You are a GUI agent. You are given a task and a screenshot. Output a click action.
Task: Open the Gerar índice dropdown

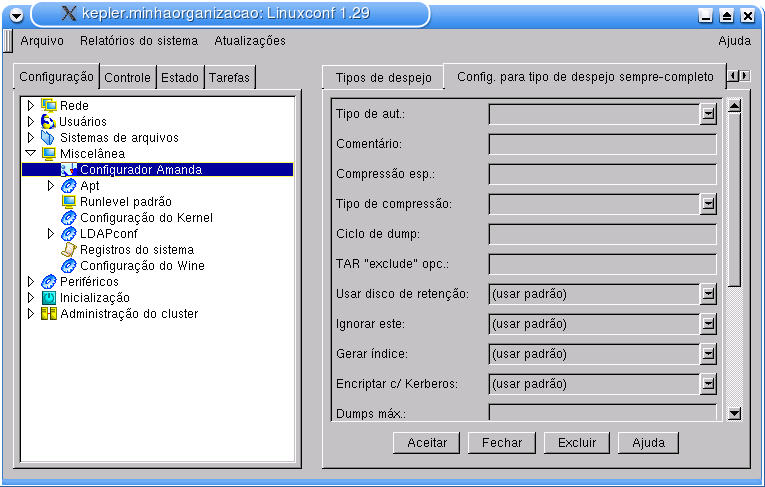coord(708,354)
